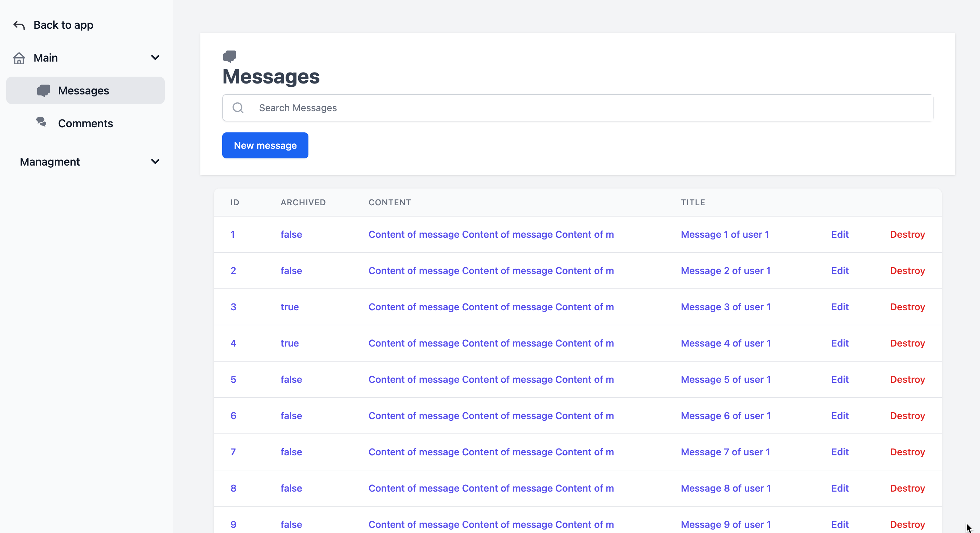This screenshot has width=980, height=533.
Task: Click the Managment section label
Action: point(50,162)
